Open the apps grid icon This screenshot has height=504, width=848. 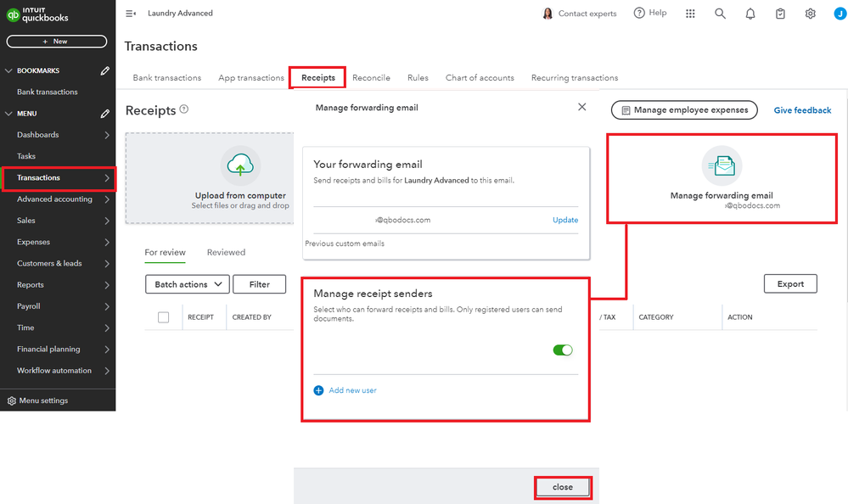coord(690,14)
